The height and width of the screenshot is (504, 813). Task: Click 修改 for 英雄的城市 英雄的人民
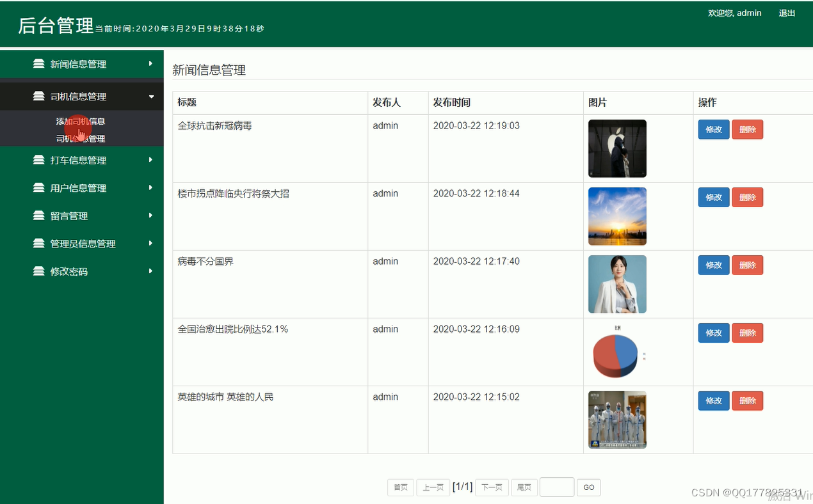coord(714,400)
